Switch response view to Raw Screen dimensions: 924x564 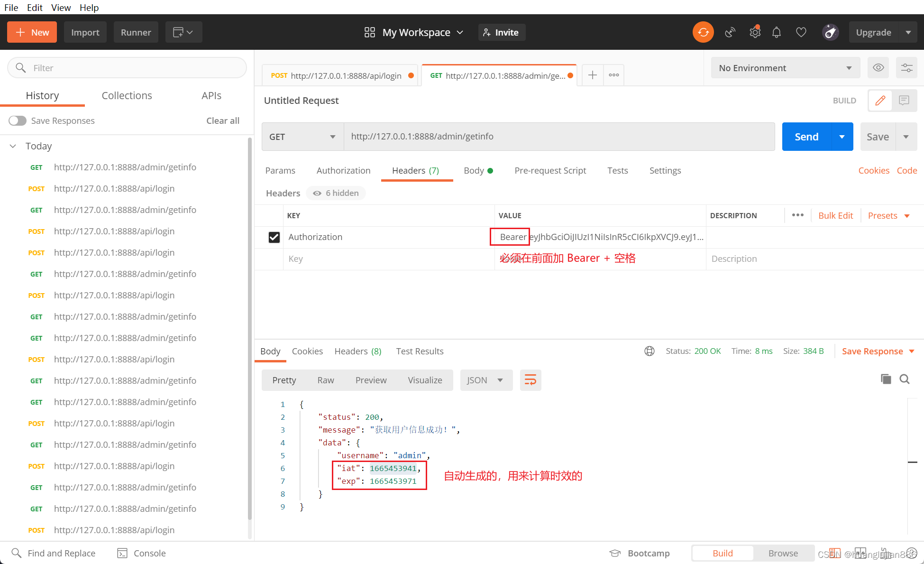326,380
